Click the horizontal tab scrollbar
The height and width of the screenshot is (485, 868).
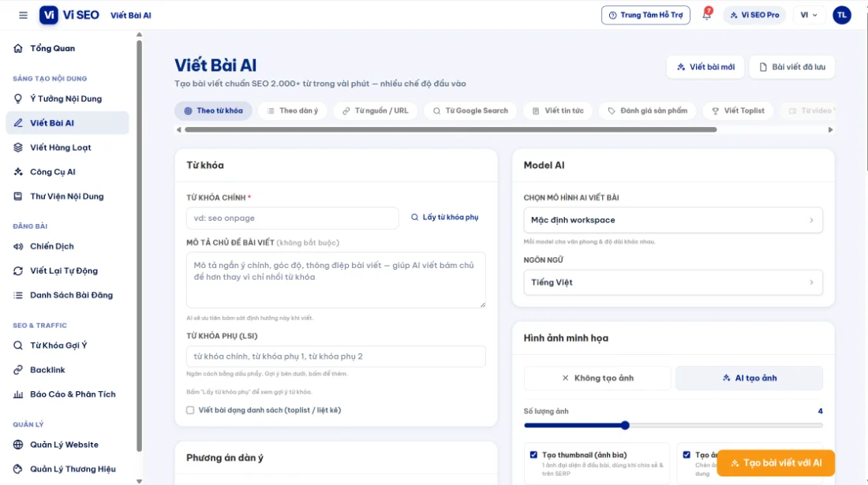point(451,129)
